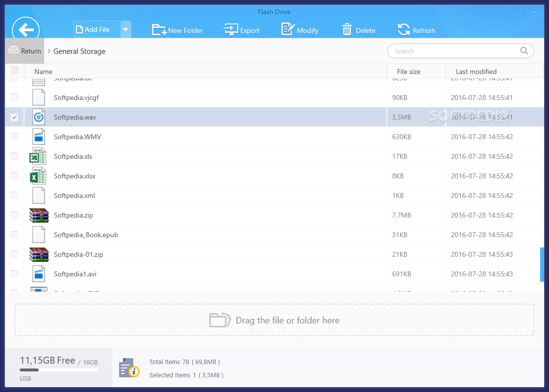549x392 pixels.
Task: Select the file name Softpedia.xls
Action: coord(73,156)
